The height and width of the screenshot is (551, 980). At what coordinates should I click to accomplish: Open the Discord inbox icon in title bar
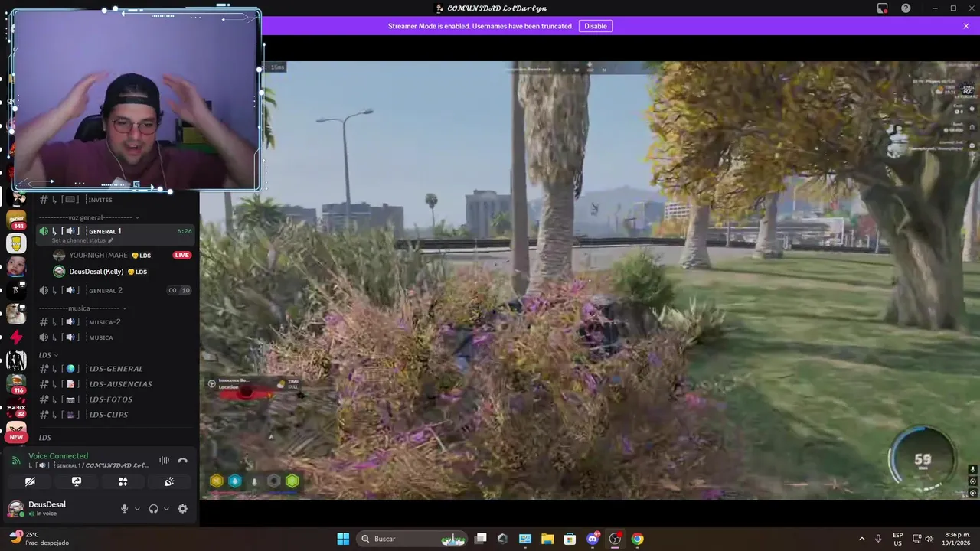883,8
